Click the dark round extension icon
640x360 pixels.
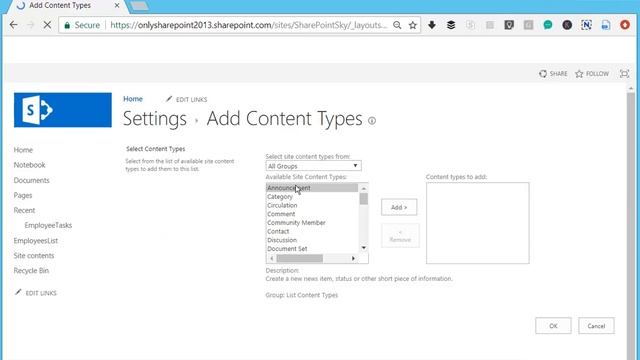coord(567,25)
